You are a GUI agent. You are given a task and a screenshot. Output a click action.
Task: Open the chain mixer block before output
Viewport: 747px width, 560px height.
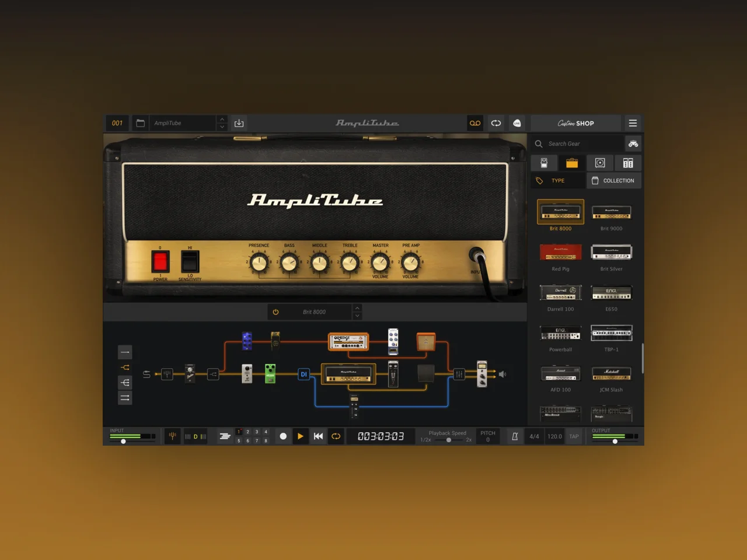(459, 374)
